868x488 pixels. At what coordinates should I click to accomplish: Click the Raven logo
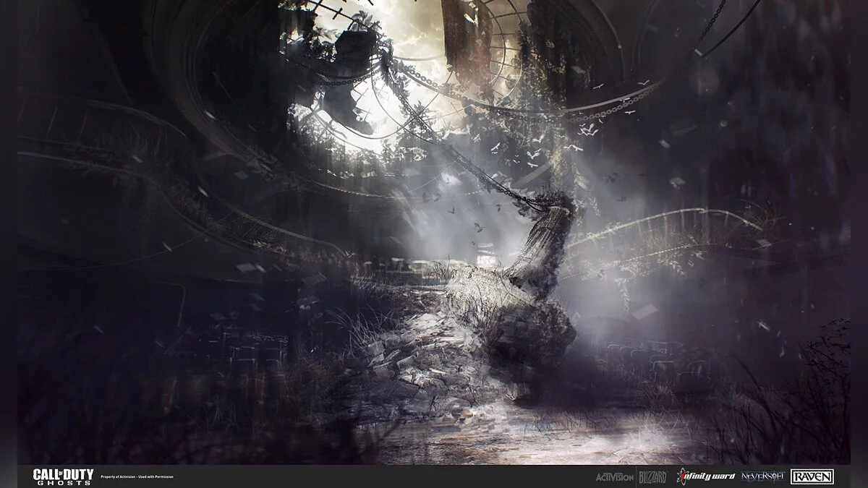pyautogui.click(x=812, y=476)
